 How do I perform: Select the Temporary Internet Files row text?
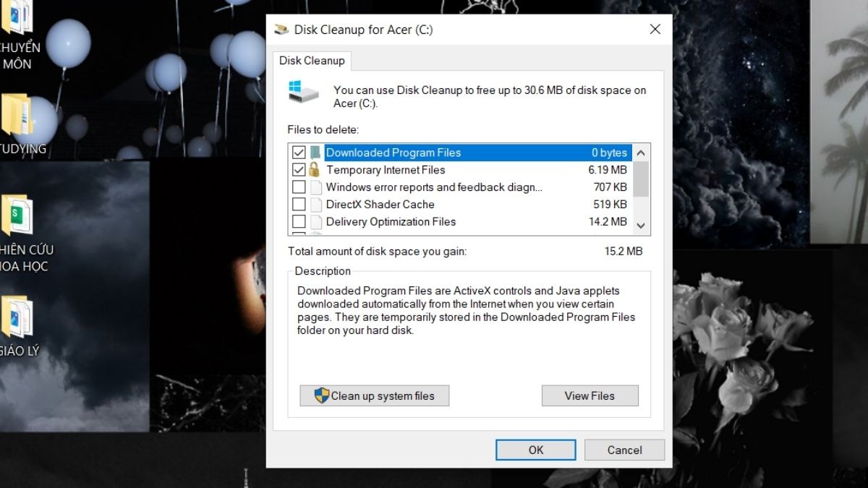point(386,170)
